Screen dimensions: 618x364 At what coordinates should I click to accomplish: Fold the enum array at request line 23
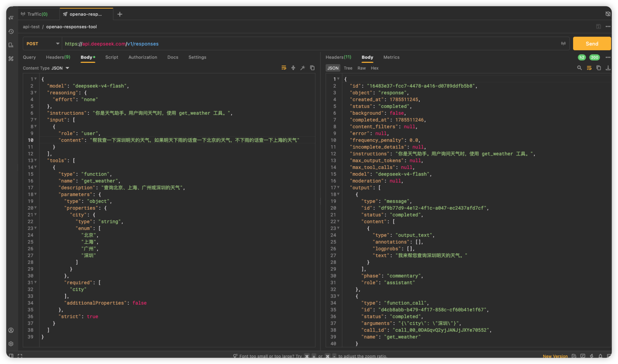pos(35,228)
